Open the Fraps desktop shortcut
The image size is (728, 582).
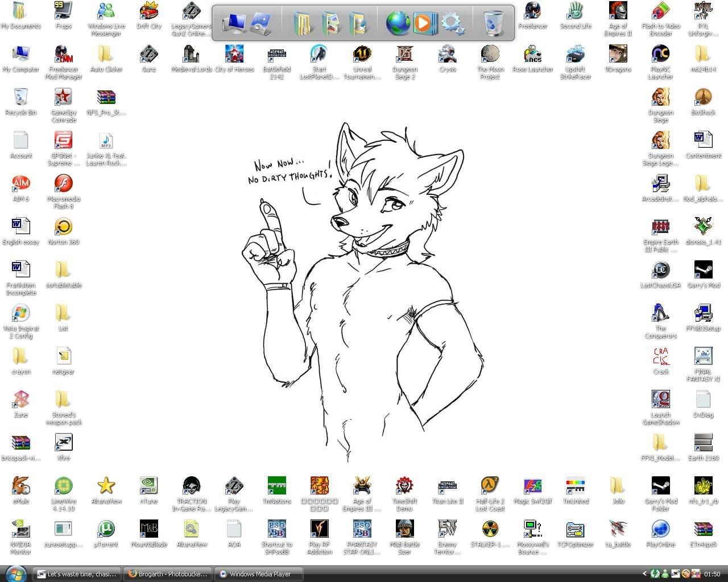(63, 11)
